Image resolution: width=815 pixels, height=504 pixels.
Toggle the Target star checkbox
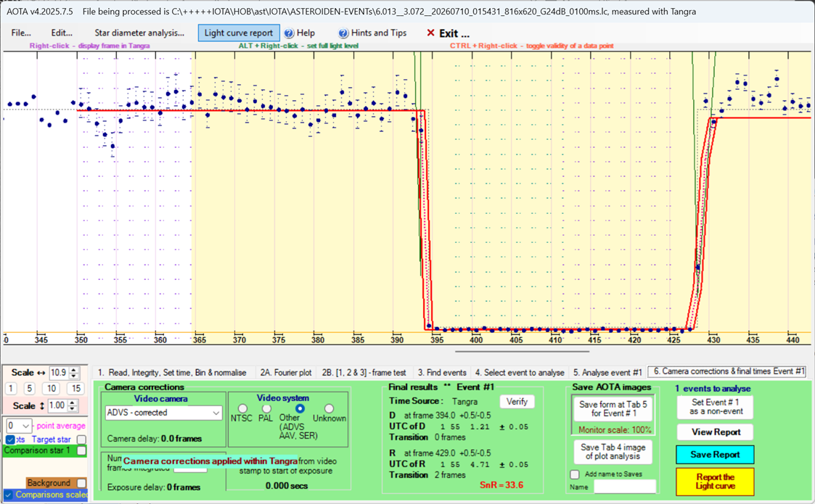pos(81,439)
